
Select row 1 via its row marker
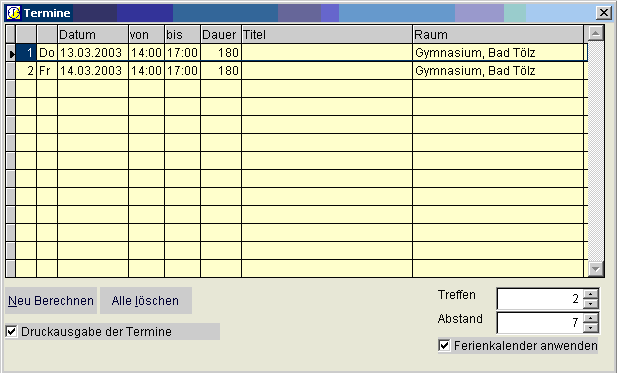(x=11, y=53)
